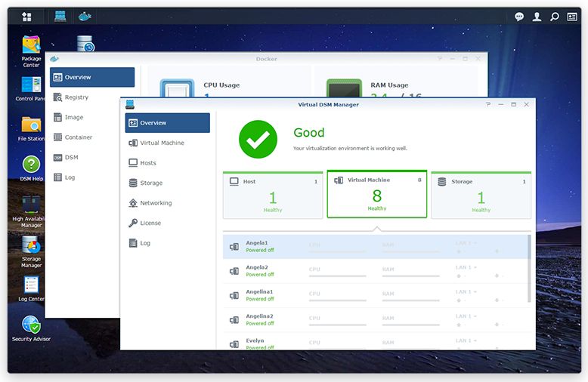
Task: Minimize the Virtual DSM Manager window
Action: [500, 104]
